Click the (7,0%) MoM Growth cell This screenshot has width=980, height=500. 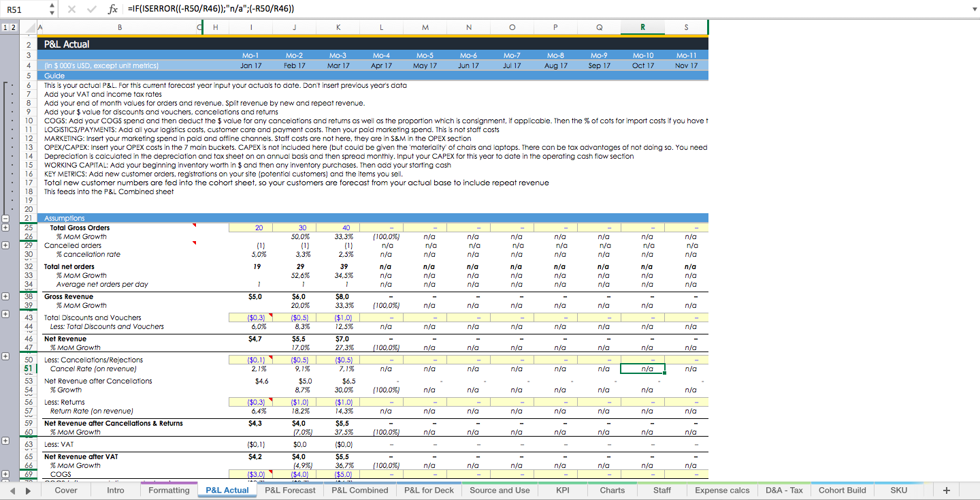[x=294, y=432]
